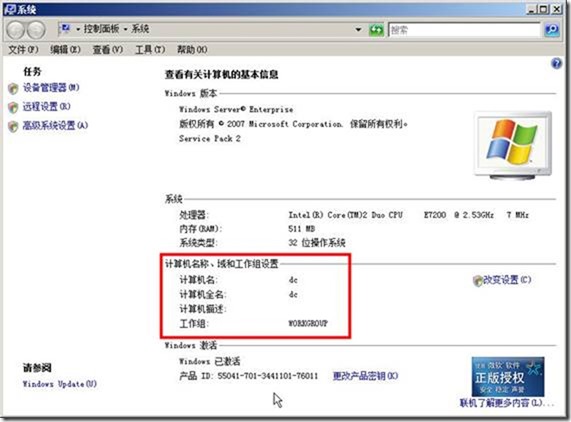Click 控制面板 in the address breadcrumb

coord(102,29)
